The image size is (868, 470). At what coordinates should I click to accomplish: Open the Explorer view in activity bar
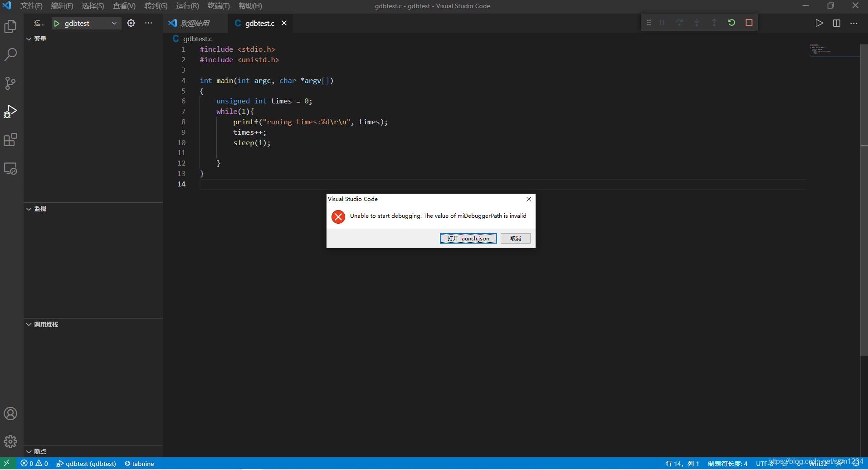tap(10, 27)
